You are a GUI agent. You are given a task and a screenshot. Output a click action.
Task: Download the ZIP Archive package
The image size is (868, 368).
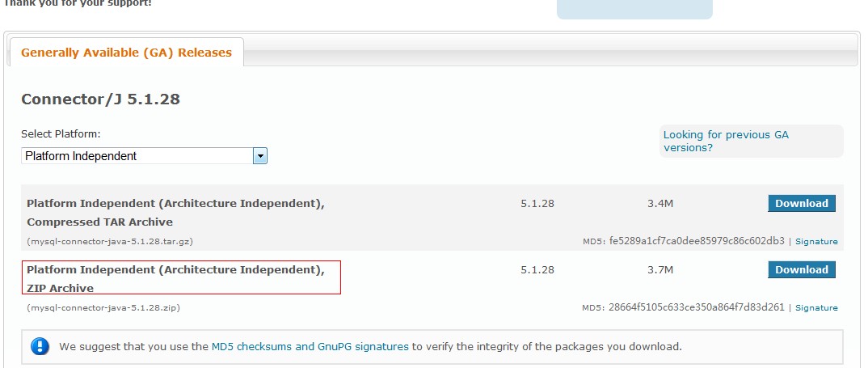coord(801,270)
